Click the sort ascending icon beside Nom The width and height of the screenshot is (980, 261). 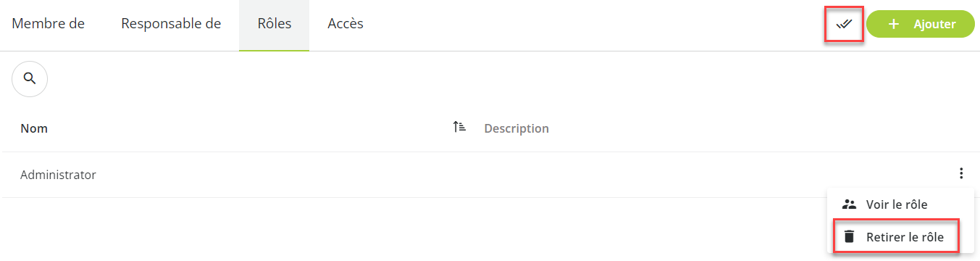[459, 128]
